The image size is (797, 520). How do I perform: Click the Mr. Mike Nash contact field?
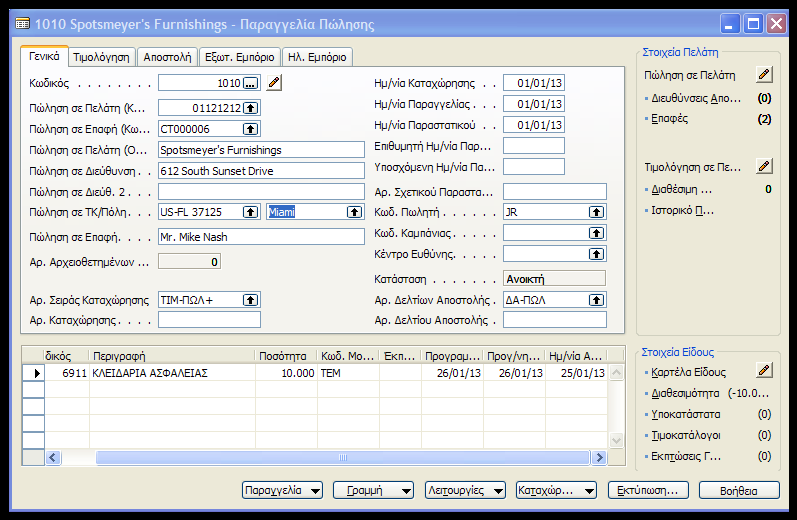click(x=261, y=237)
